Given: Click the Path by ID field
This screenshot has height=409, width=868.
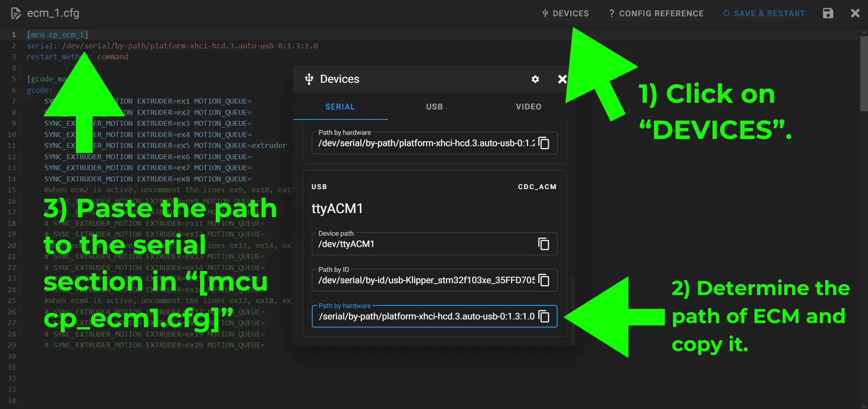Looking at the screenshot, I should 434,280.
